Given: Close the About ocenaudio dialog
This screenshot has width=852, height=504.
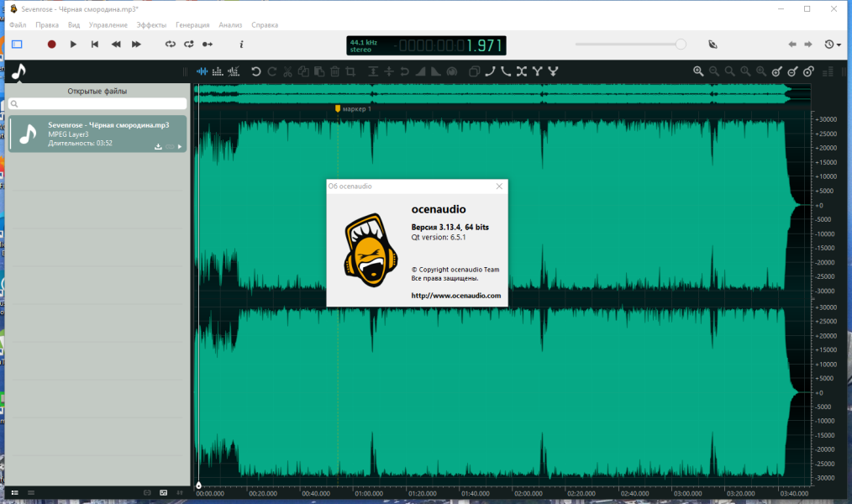Looking at the screenshot, I should point(499,186).
